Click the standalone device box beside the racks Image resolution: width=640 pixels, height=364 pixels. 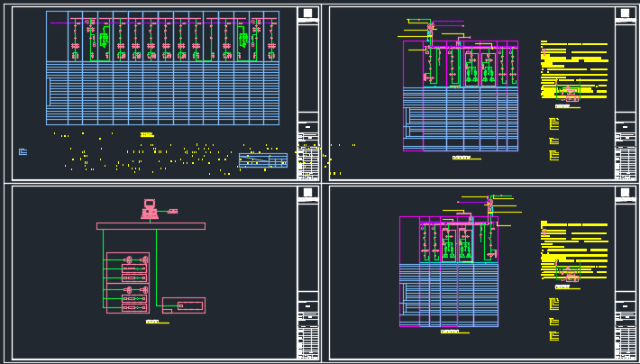(184, 305)
